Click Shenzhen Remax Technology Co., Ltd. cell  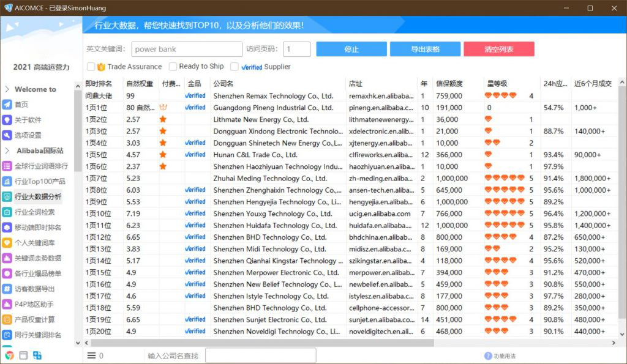tap(273, 96)
